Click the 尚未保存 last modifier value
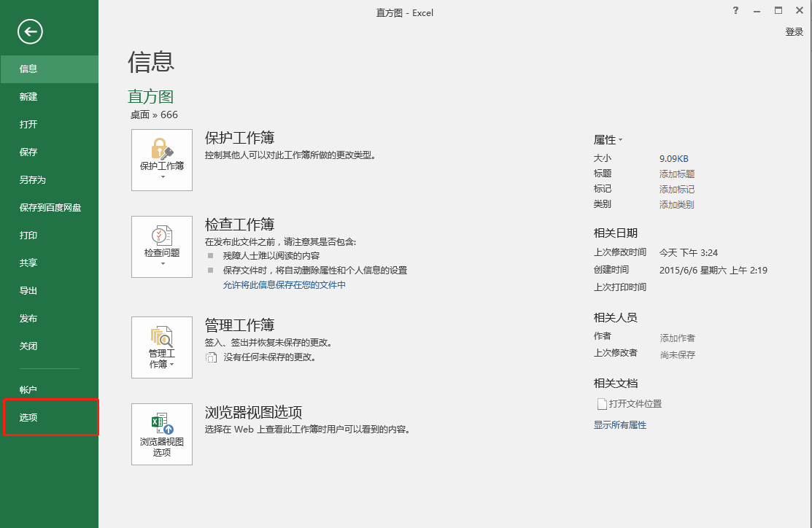The height and width of the screenshot is (528, 812). pyautogui.click(x=677, y=354)
